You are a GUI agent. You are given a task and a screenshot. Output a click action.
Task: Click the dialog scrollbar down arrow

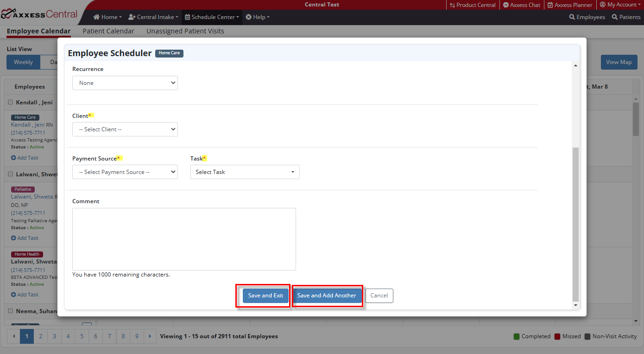click(x=575, y=305)
